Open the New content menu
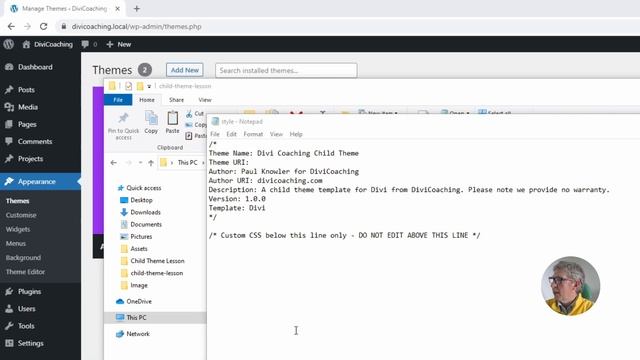The image size is (640, 360). [x=119, y=44]
